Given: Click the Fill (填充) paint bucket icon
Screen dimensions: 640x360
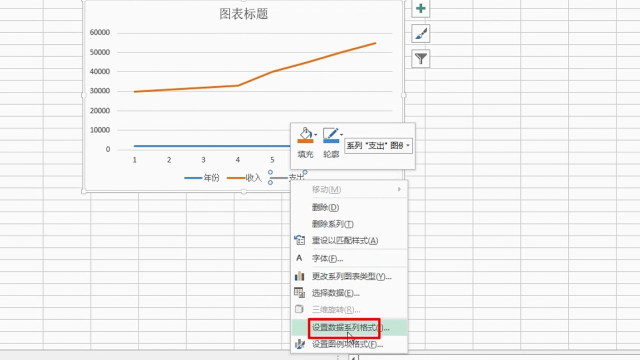Looking at the screenshot, I should coord(305,135).
